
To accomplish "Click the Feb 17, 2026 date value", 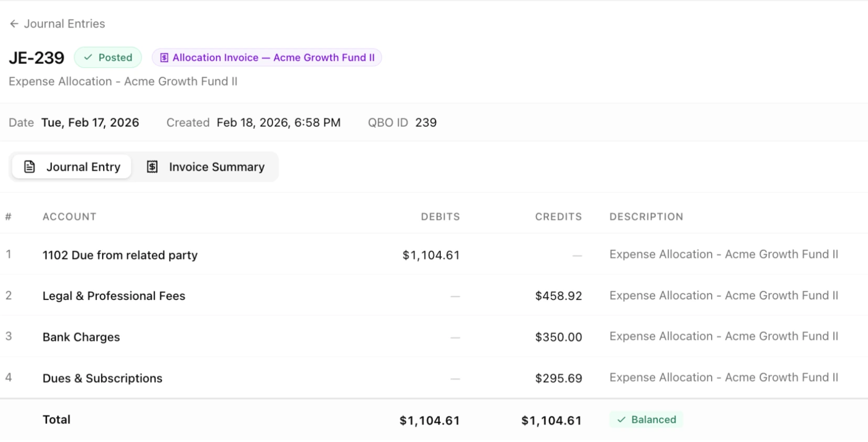I will 90,122.
